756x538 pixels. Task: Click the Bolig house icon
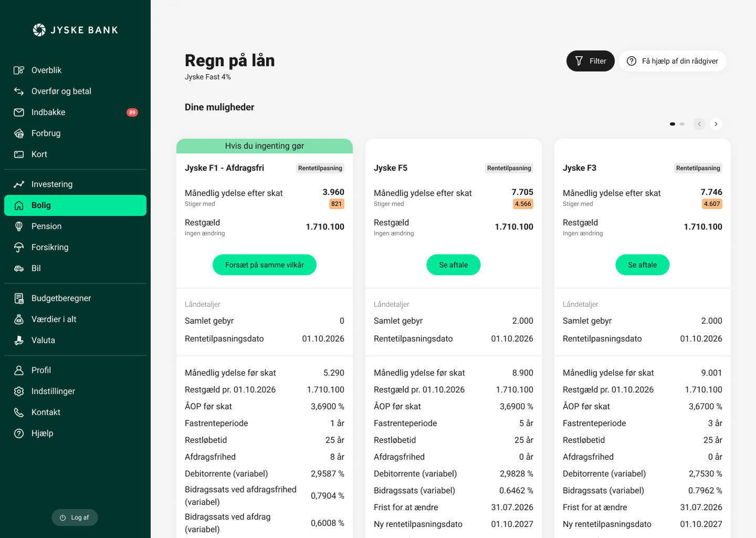pos(19,205)
